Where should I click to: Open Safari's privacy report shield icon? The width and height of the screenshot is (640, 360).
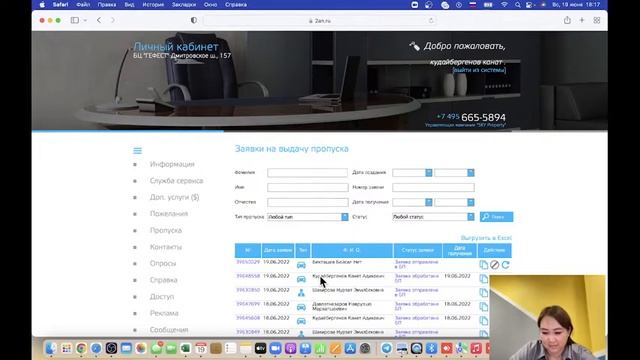pos(194,20)
